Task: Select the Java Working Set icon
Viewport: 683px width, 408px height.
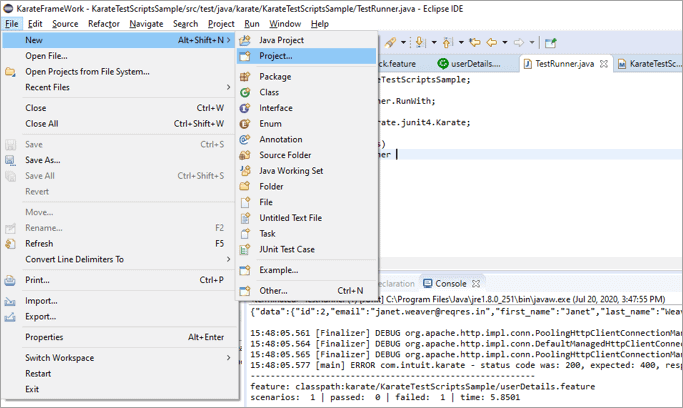Action: (x=245, y=171)
